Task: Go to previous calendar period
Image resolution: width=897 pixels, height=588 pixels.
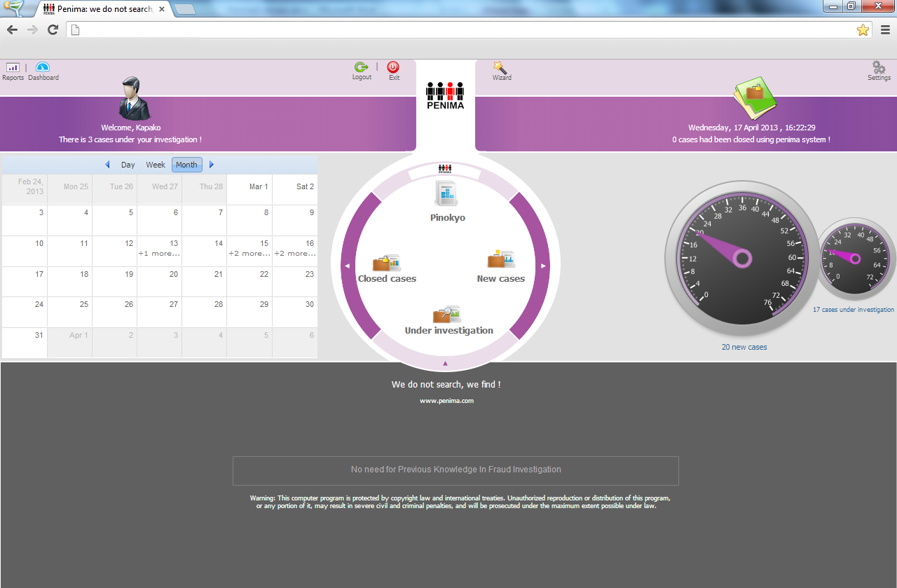Action: 107,165
